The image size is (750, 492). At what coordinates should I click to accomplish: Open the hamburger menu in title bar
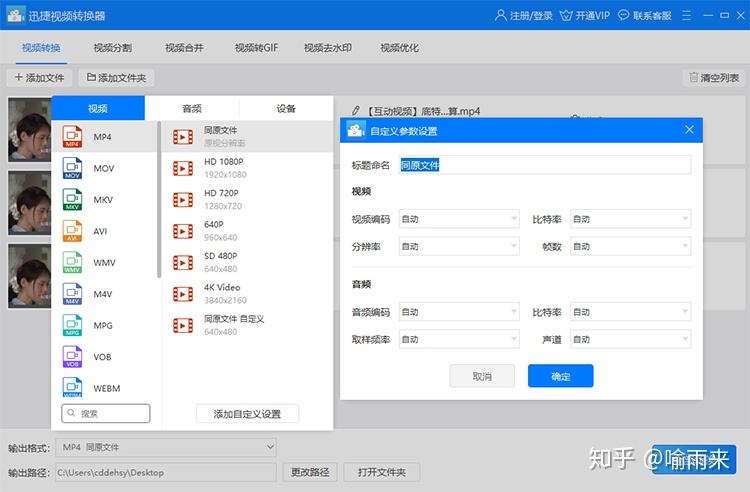point(686,15)
